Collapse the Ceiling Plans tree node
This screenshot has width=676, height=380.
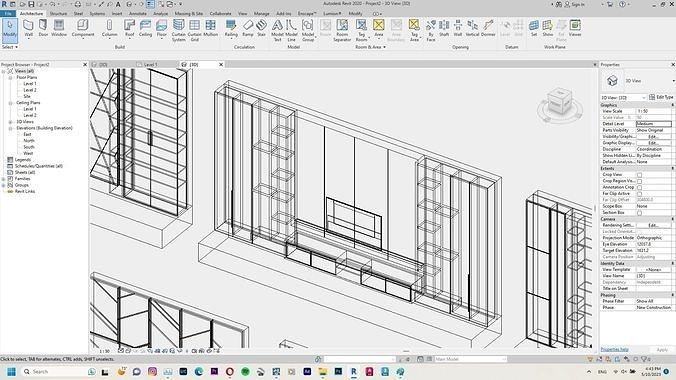tap(11, 103)
